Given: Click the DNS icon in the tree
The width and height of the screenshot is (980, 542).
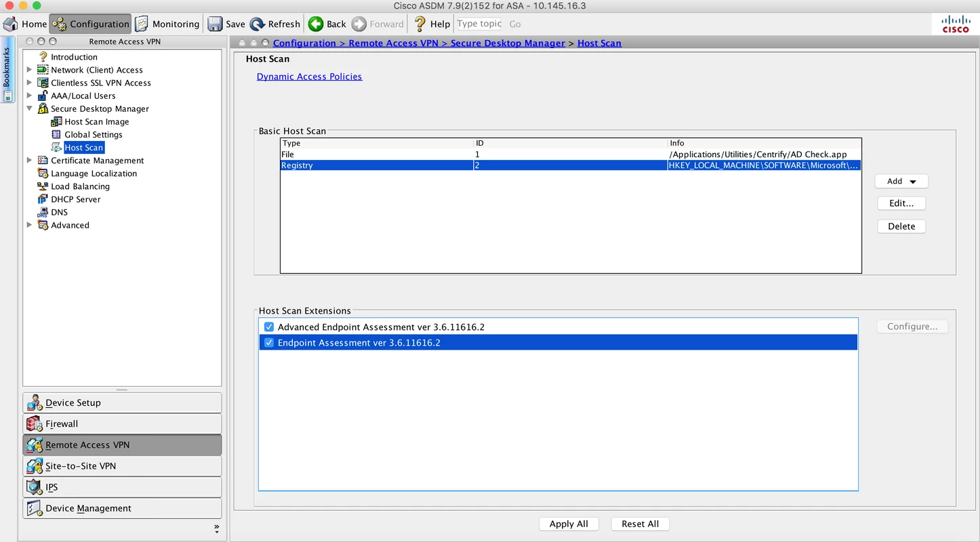Looking at the screenshot, I should 43,212.
